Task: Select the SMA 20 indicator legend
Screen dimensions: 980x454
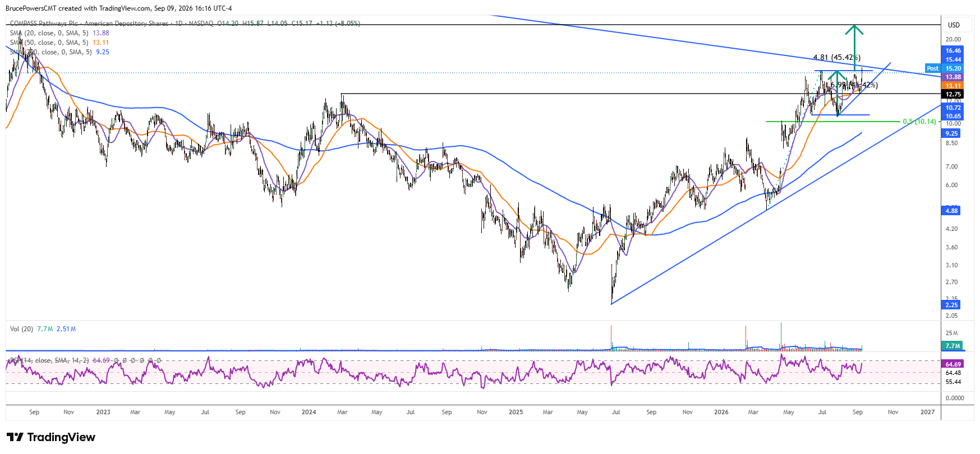Action: (x=59, y=33)
